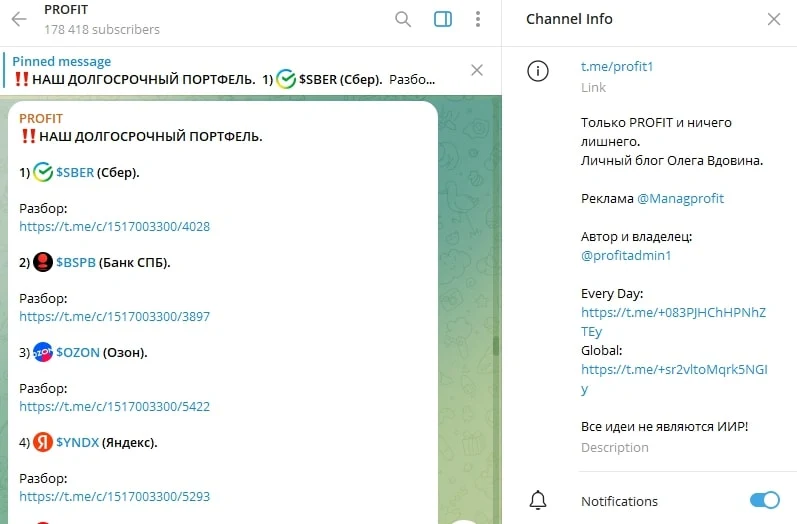Click the 'Все идеи не являются ИИР!' description line
This screenshot has height=524, width=797.
point(664,427)
